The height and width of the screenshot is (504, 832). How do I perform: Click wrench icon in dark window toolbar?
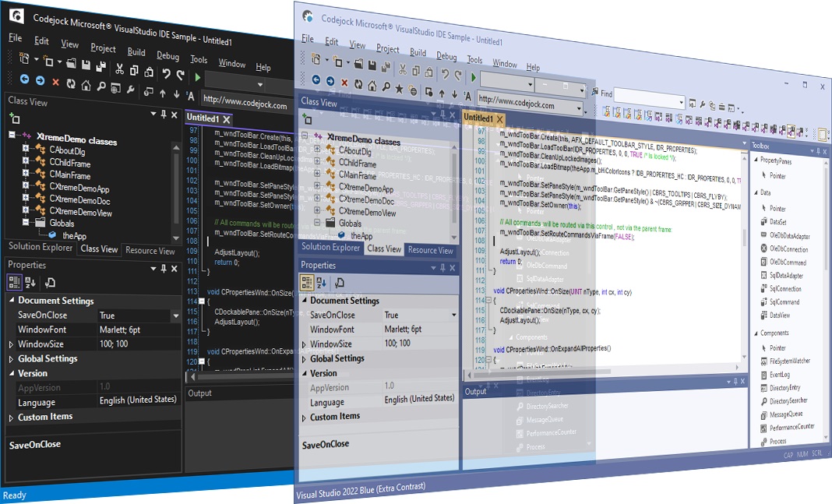click(131, 89)
